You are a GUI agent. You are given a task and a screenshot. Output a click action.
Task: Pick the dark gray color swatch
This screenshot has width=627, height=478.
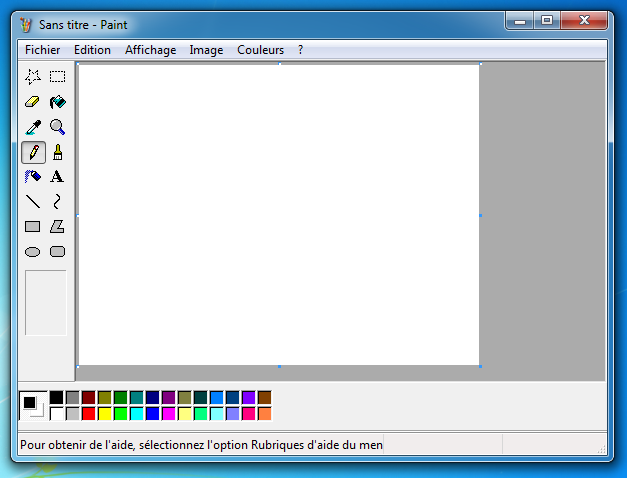pyautogui.click(x=72, y=398)
